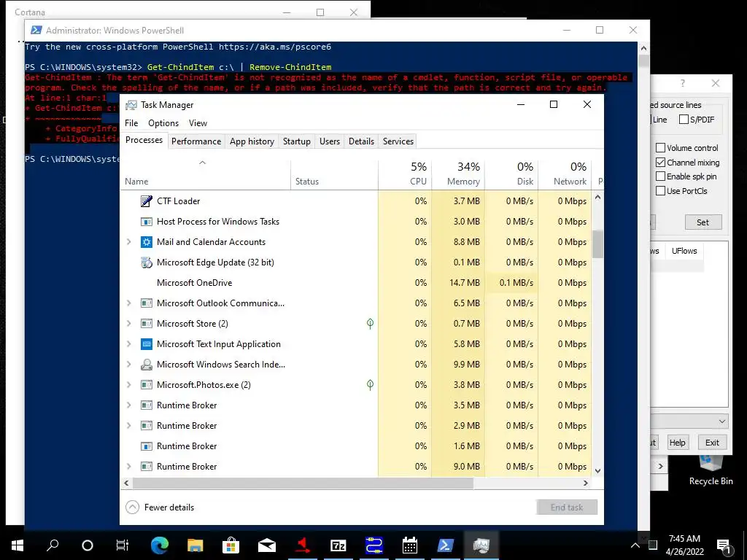Enable the Volume control checkbox
This screenshot has height=560, width=747.
tap(660, 148)
